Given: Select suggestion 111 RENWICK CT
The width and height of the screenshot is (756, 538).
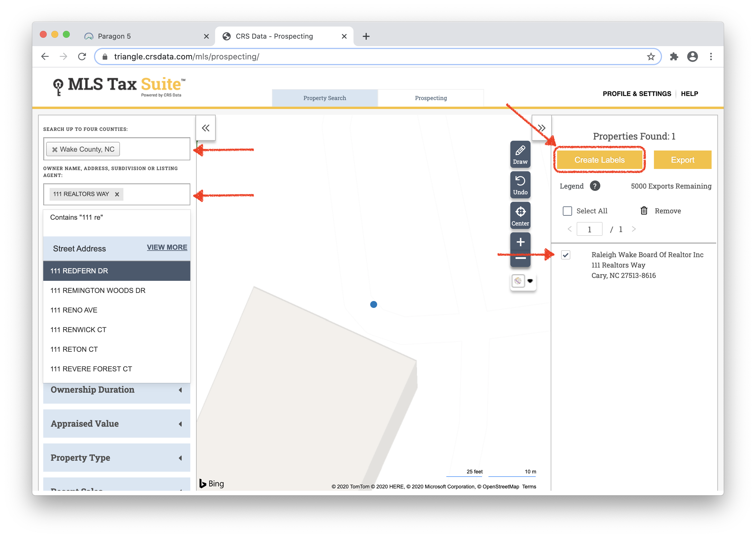Looking at the screenshot, I should pos(116,330).
